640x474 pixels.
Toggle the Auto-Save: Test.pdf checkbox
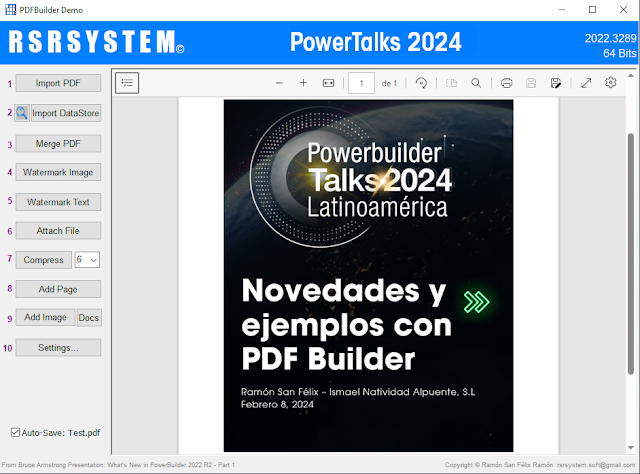[x=15, y=432]
